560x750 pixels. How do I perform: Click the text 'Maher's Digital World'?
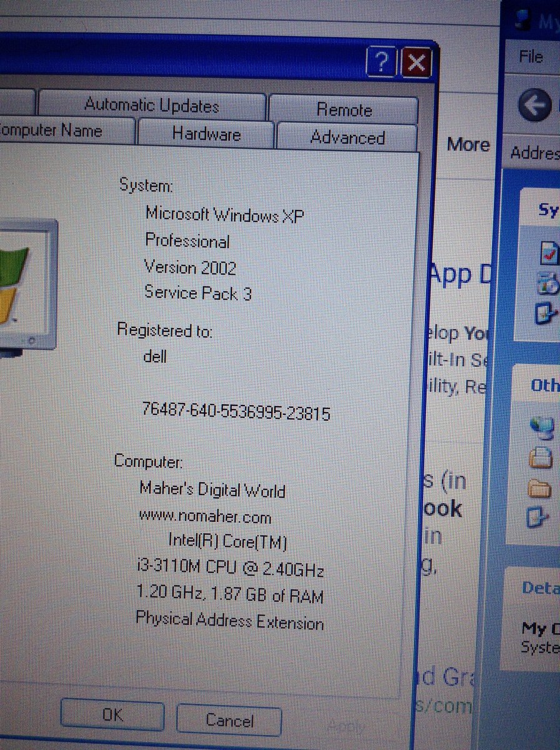click(x=212, y=489)
